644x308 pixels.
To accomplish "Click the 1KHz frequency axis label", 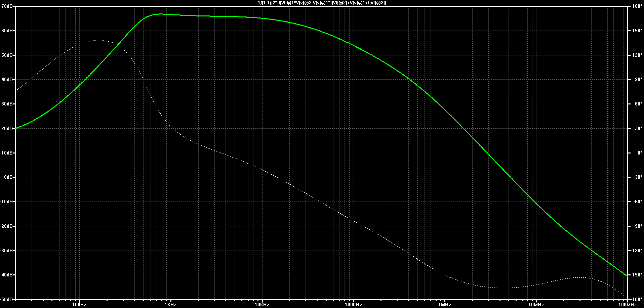I will (171, 305).
